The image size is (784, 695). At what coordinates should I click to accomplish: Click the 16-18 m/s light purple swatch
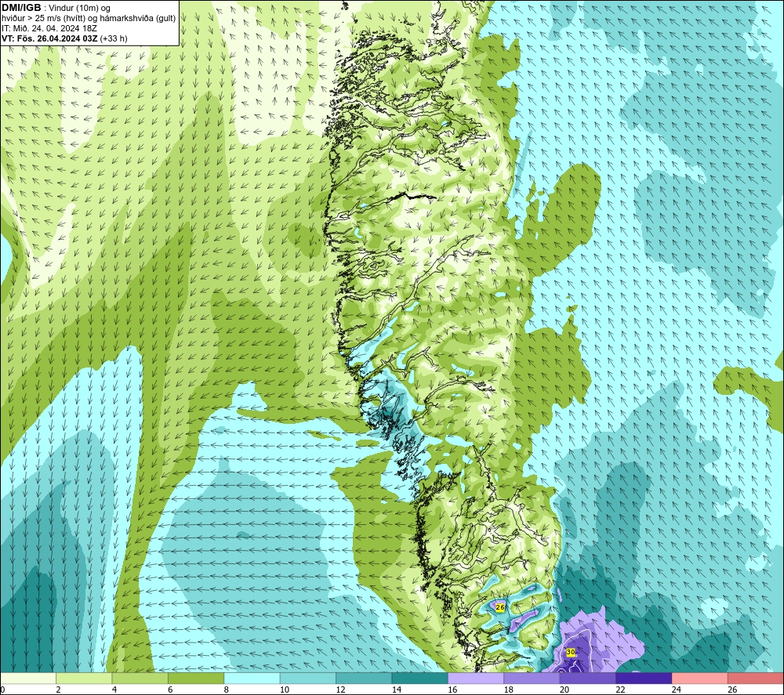[476, 678]
